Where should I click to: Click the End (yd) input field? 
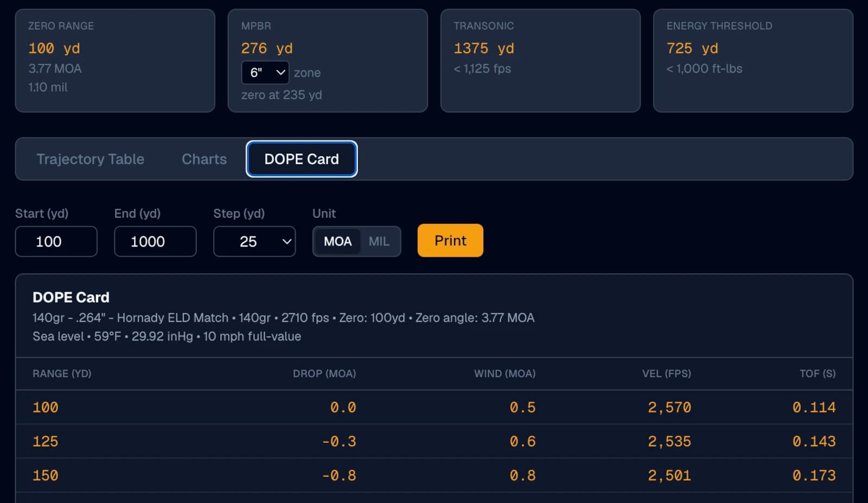click(155, 241)
